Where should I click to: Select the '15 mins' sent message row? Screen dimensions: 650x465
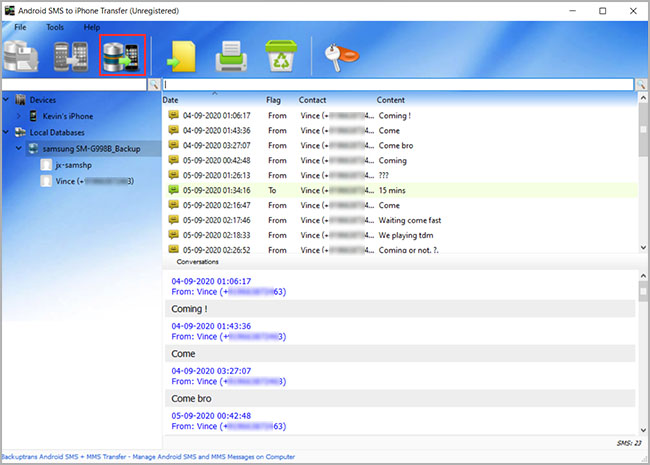[x=400, y=189]
